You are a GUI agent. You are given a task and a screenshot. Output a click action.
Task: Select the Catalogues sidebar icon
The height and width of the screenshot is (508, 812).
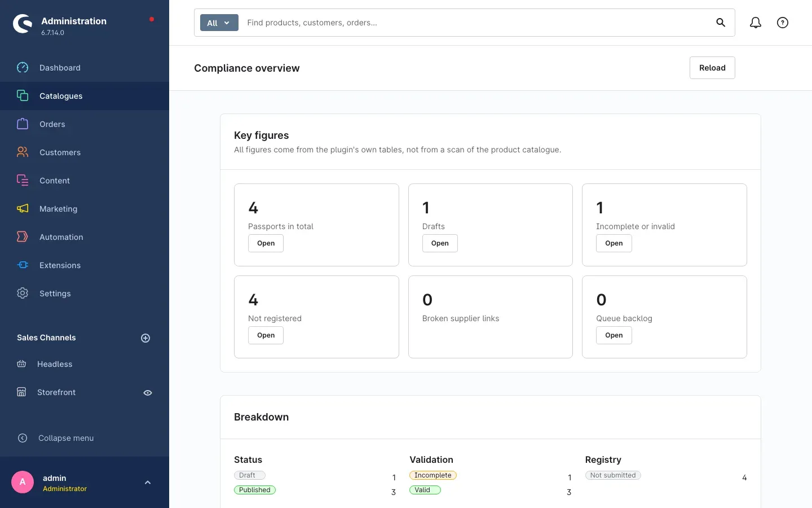coord(23,96)
